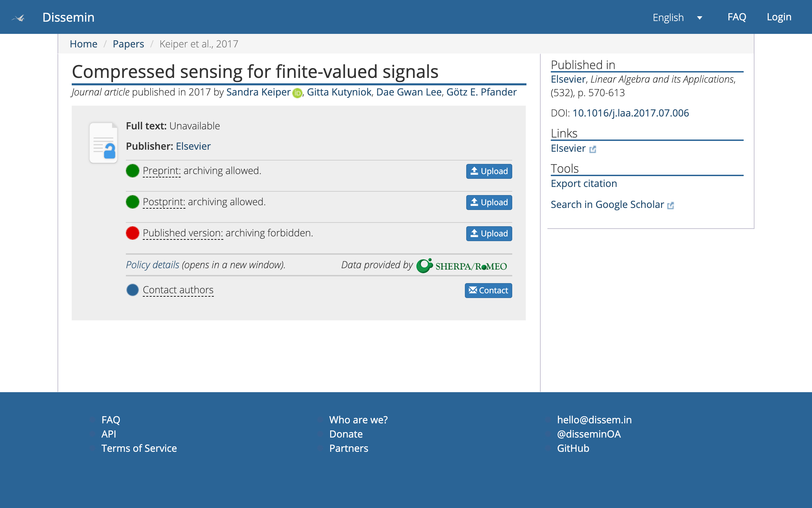Upload a preprint version

click(489, 171)
